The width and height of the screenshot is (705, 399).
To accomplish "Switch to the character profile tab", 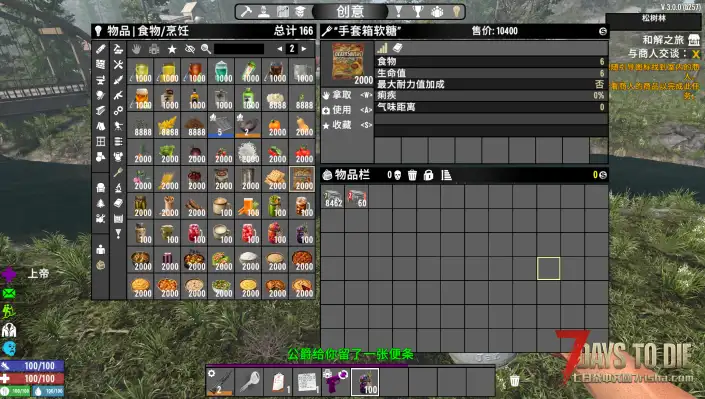I will coord(264,12).
